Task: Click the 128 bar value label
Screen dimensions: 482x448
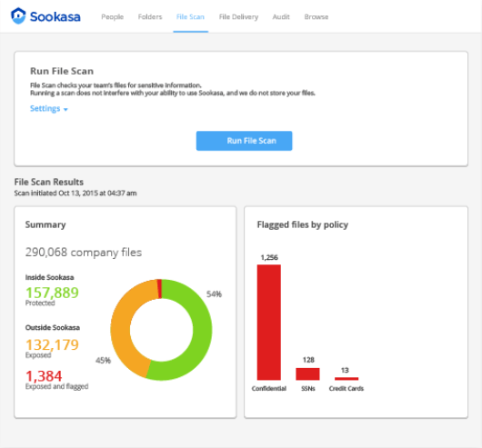Action: 308,360
